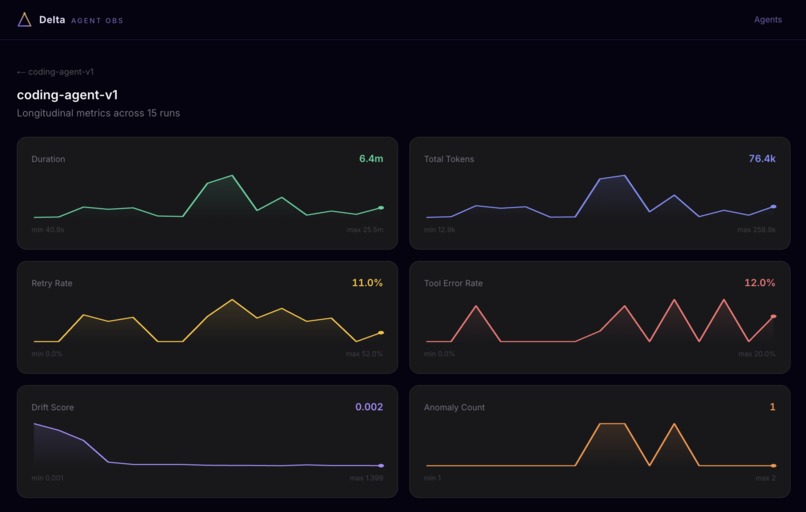
Task: Click the Retry Rate sparkline chart
Action: tap(208, 320)
